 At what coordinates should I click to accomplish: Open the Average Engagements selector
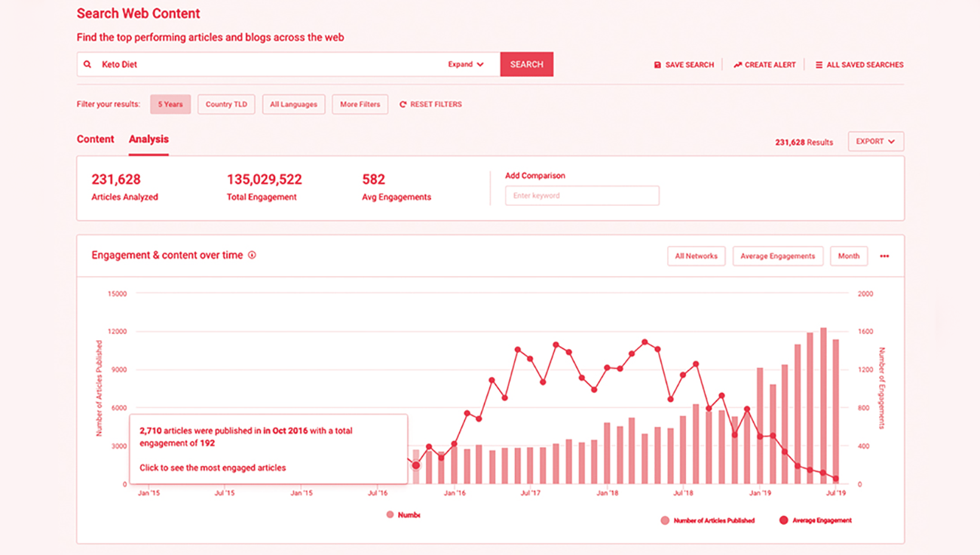pyautogui.click(x=777, y=256)
